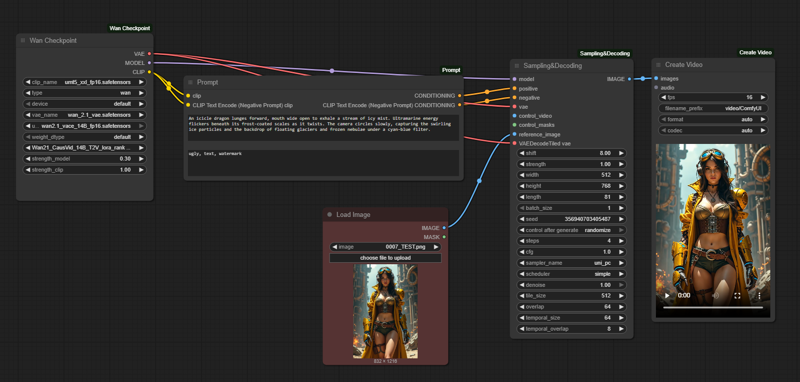Click choose file to upload button
The image size is (800, 382).
385,258
